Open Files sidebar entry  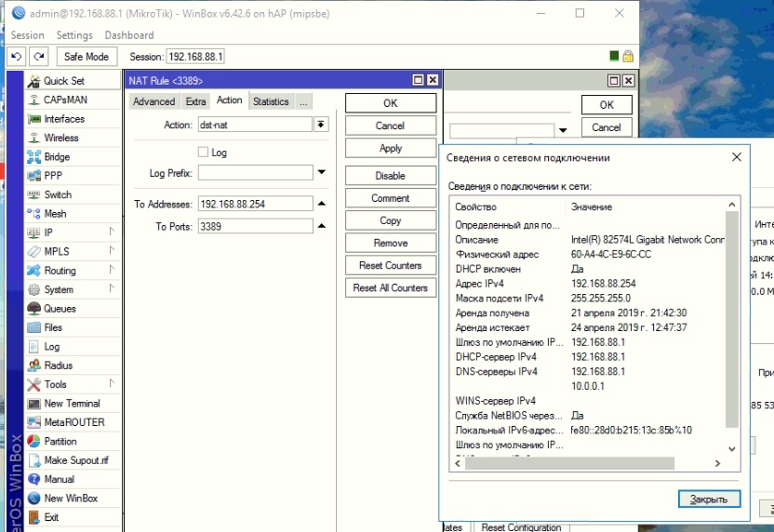73,327
